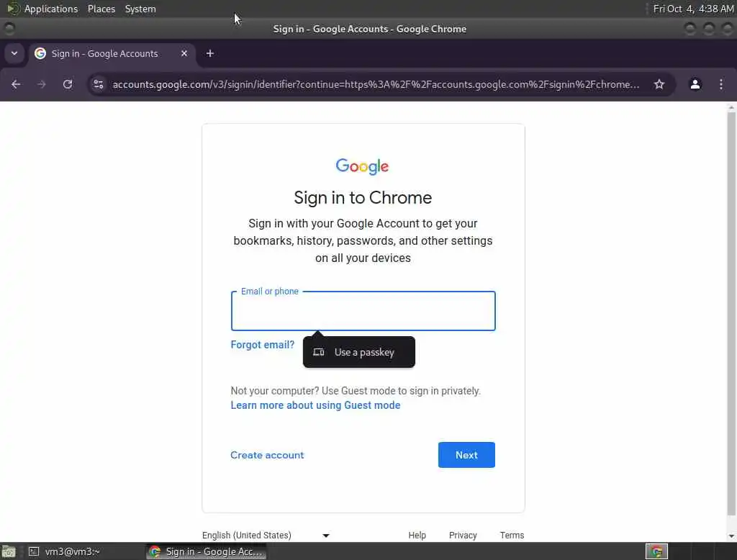Click the browser forward arrow
Image resolution: width=737 pixels, height=560 pixels.
(x=42, y=84)
